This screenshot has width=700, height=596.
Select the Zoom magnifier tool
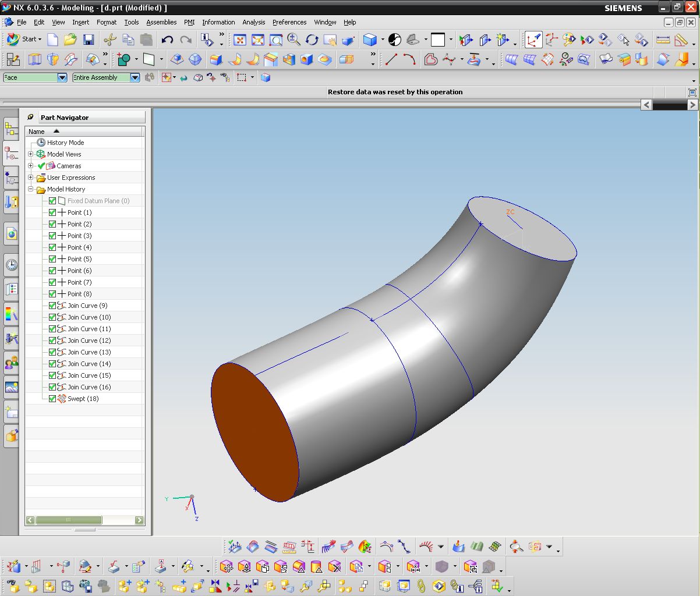(x=294, y=40)
